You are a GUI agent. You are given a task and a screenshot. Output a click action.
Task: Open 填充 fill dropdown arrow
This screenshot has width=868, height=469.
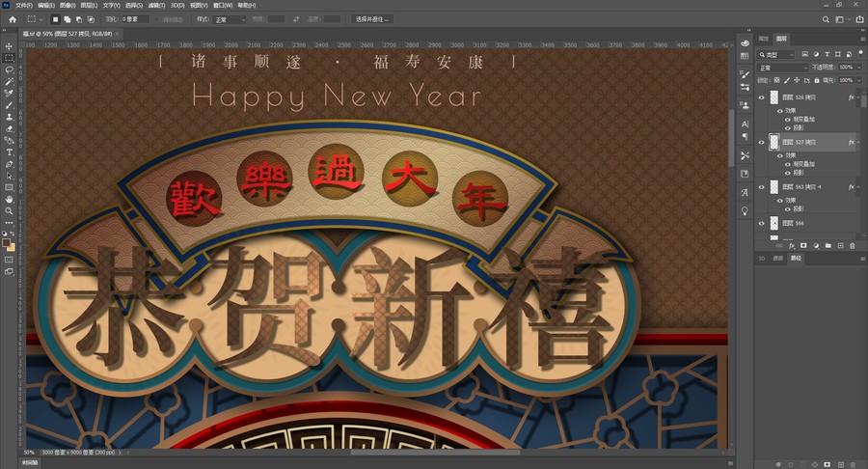tap(859, 80)
